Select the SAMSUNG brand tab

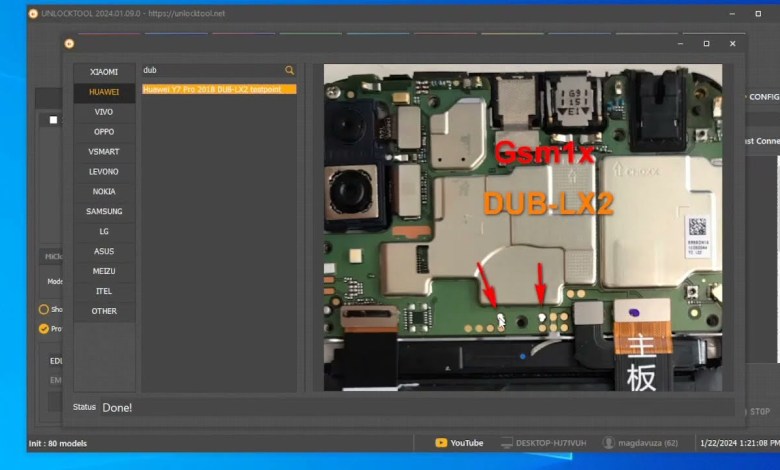pos(104,211)
